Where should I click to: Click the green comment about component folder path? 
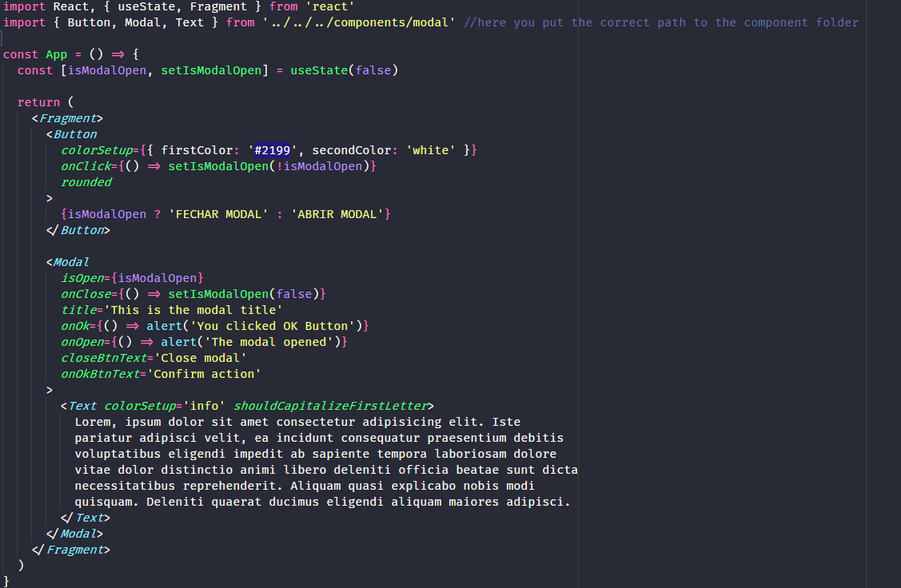tap(656, 22)
